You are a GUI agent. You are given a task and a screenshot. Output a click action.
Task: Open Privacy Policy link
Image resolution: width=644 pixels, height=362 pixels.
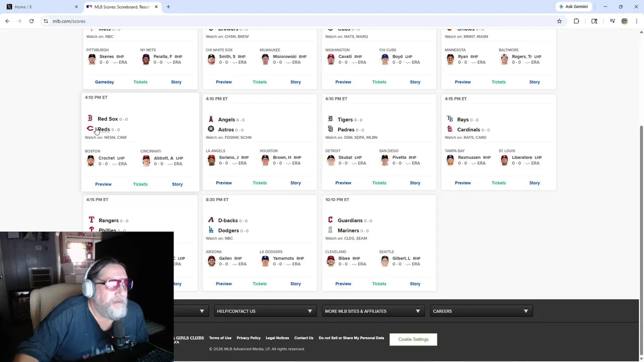click(x=249, y=338)
